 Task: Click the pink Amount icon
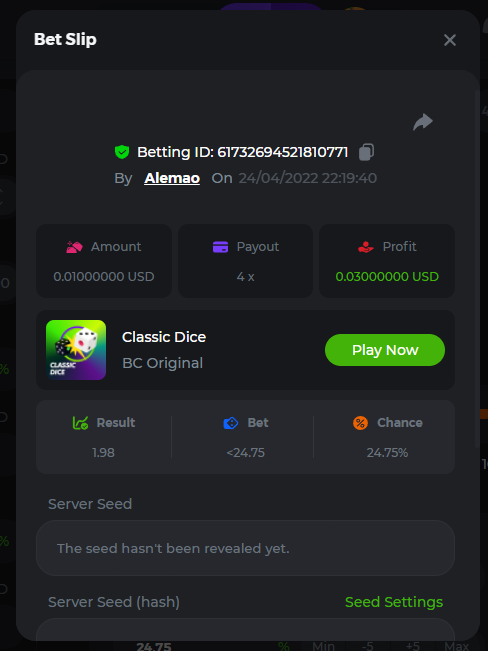pyautogui.click(x=74, y=247)
